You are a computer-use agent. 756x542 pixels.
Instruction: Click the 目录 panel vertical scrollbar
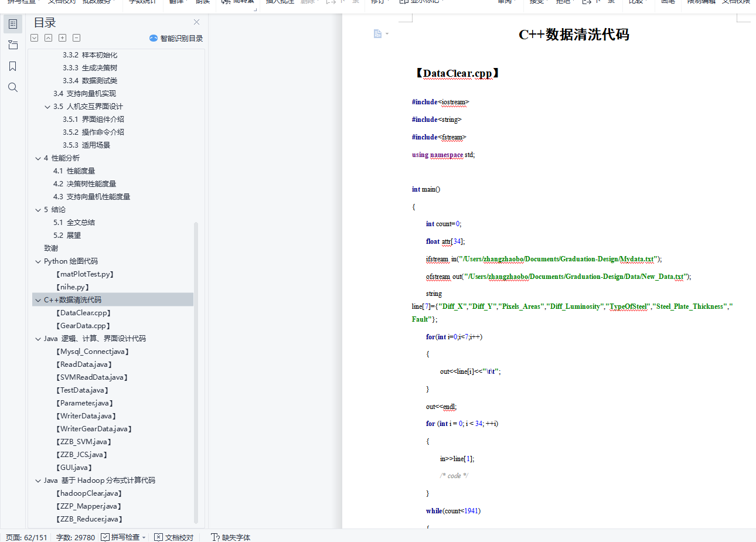196,373
